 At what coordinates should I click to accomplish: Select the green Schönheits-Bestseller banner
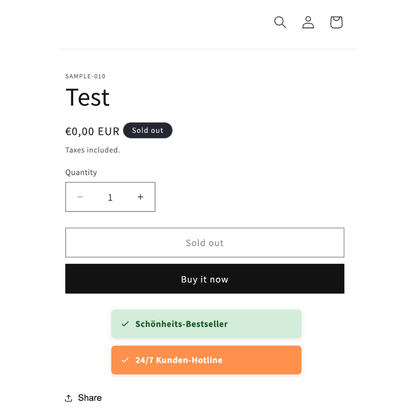click(206, 324)
